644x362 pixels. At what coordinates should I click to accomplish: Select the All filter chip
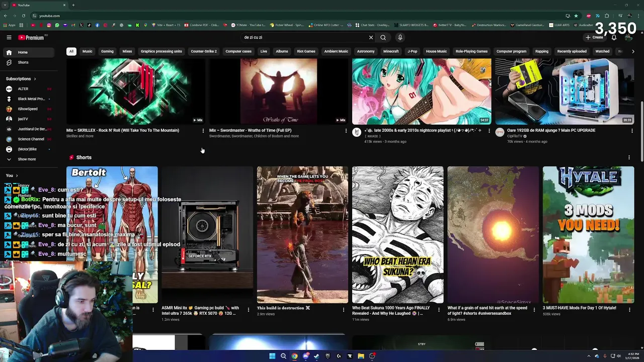[71, 51]
